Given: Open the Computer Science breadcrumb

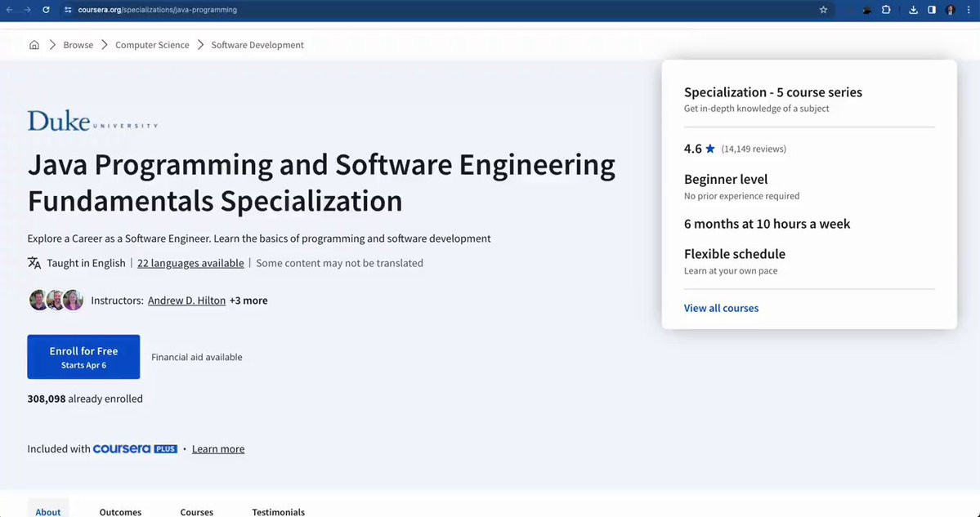Looking at the screenshot, I should point(152,45).
